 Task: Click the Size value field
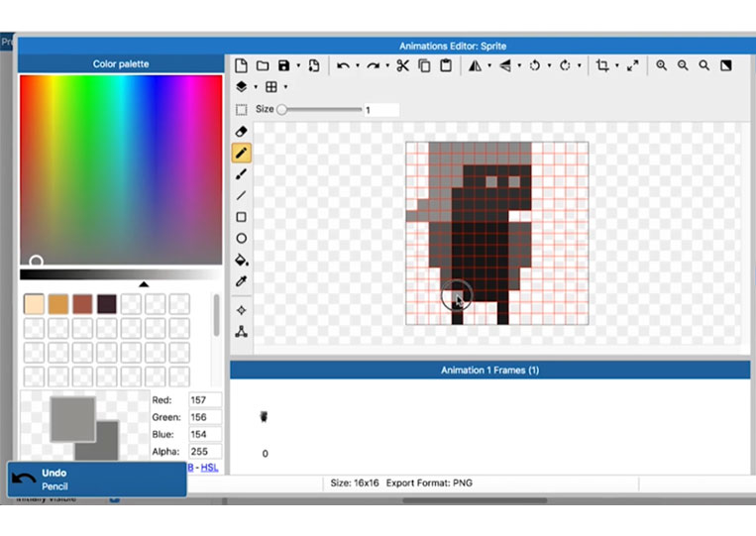tap(380, 110)
